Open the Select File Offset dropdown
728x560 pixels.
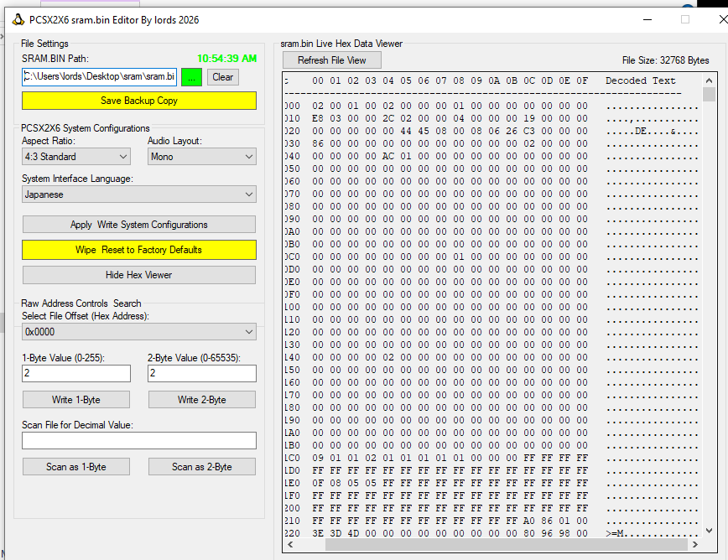139,332
